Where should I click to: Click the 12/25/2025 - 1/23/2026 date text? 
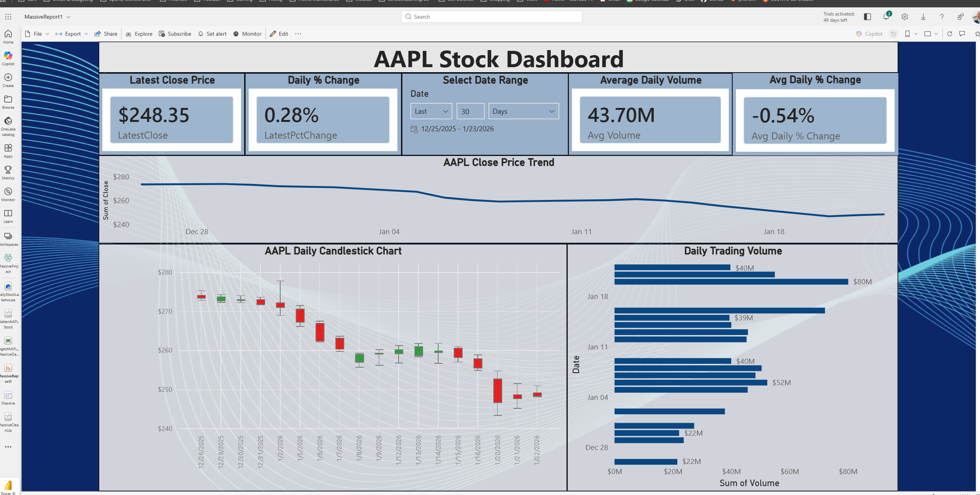[x=457, y=129]
